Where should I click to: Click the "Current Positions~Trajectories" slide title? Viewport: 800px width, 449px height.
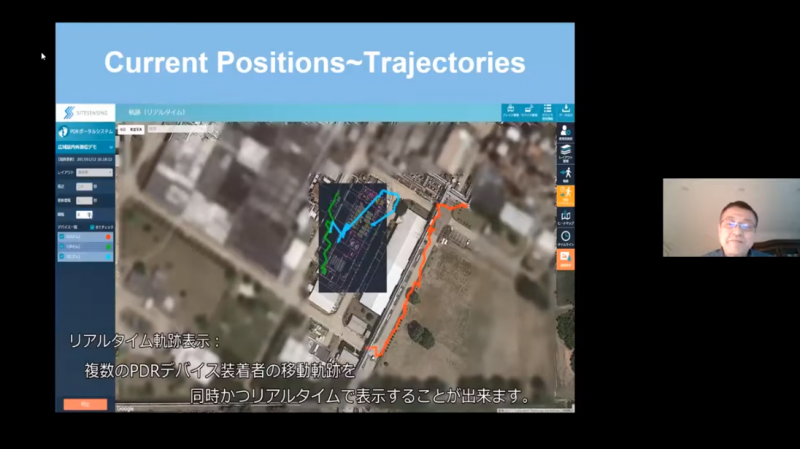coord(315,63)
